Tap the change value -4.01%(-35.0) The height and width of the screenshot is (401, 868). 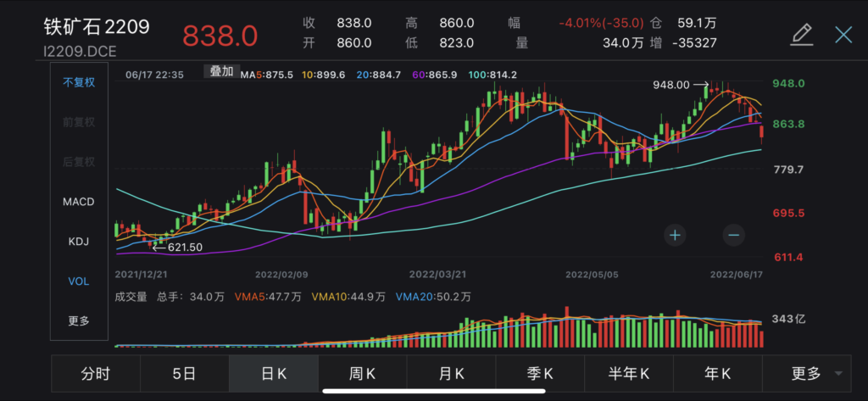point(601,23)
